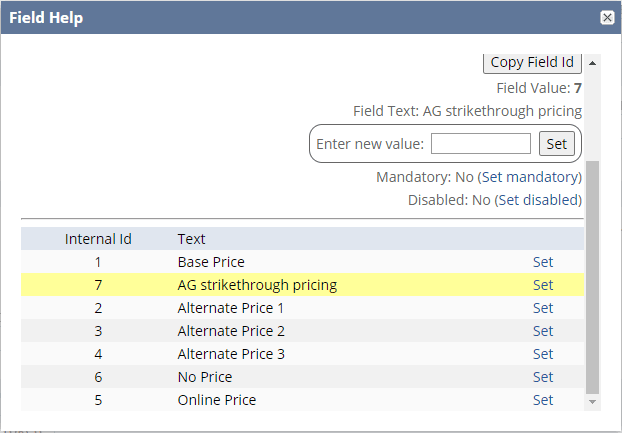Select the No Price text cell
Image resolution: width=622 pixels, height=433 pixels.
coord(205,377)
